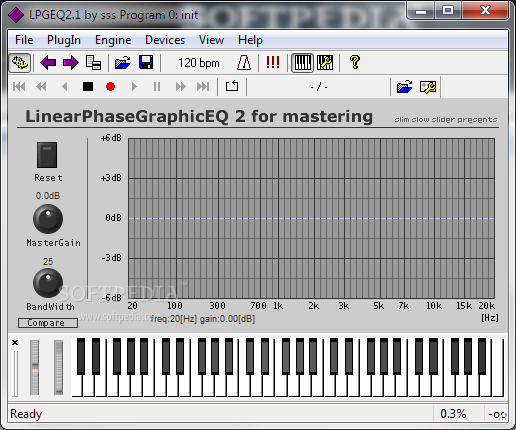Click the plugin chain icon in toolbar

pyautogui.click(x=20, y=63)
